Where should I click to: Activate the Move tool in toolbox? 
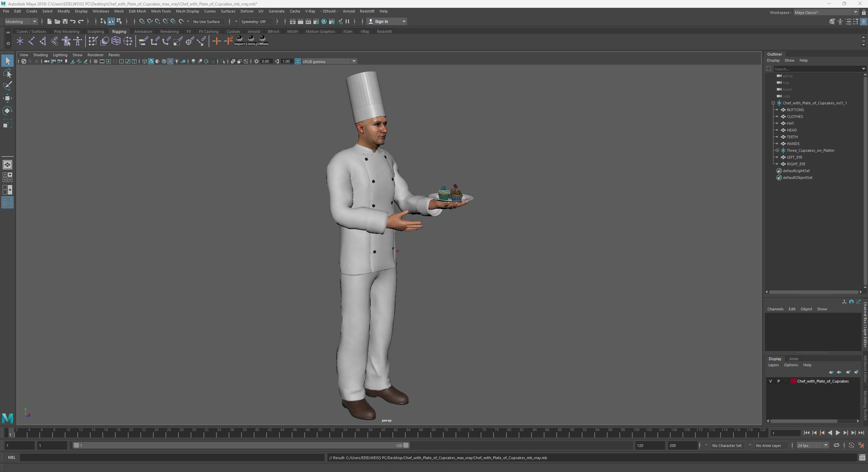(x=7, y=98)
